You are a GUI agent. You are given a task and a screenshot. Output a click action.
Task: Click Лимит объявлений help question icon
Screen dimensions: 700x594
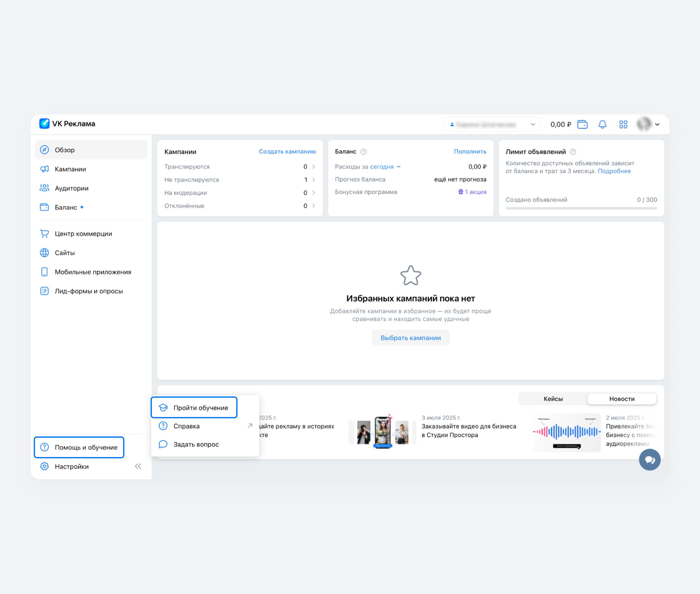tap(573, 152)
